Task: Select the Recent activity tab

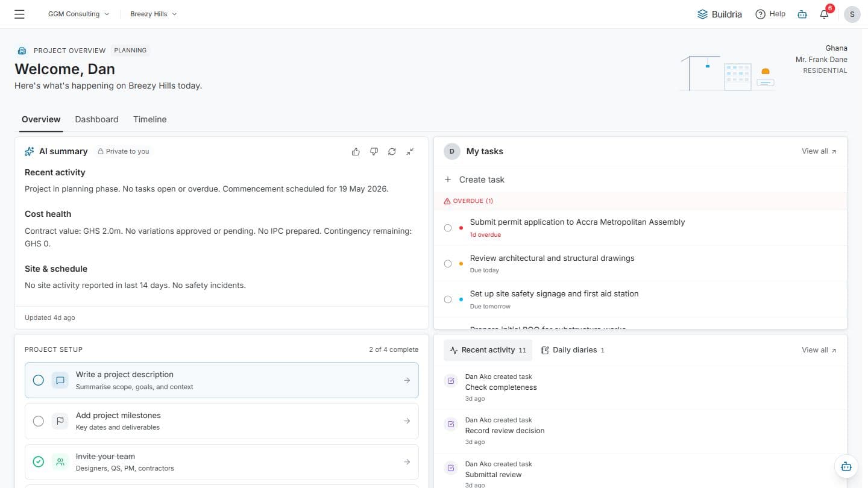Action: [488, 350]
